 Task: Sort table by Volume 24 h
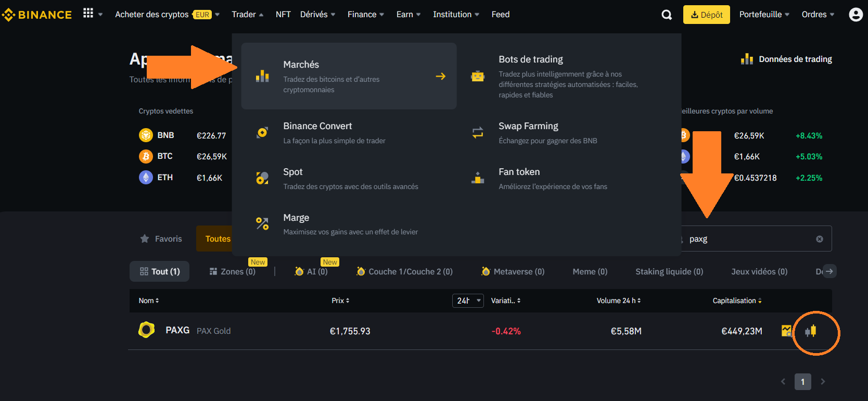click(619, 300)
